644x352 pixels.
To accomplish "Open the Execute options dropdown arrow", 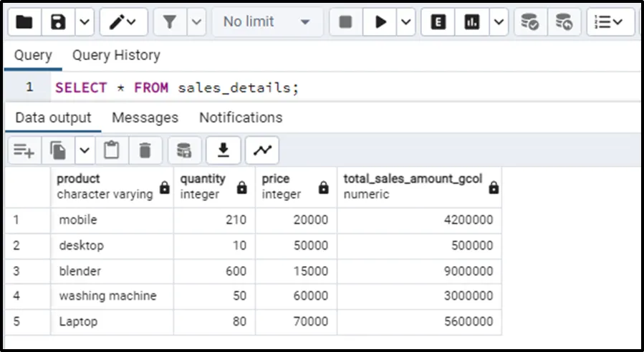I will tap(406, 22).
